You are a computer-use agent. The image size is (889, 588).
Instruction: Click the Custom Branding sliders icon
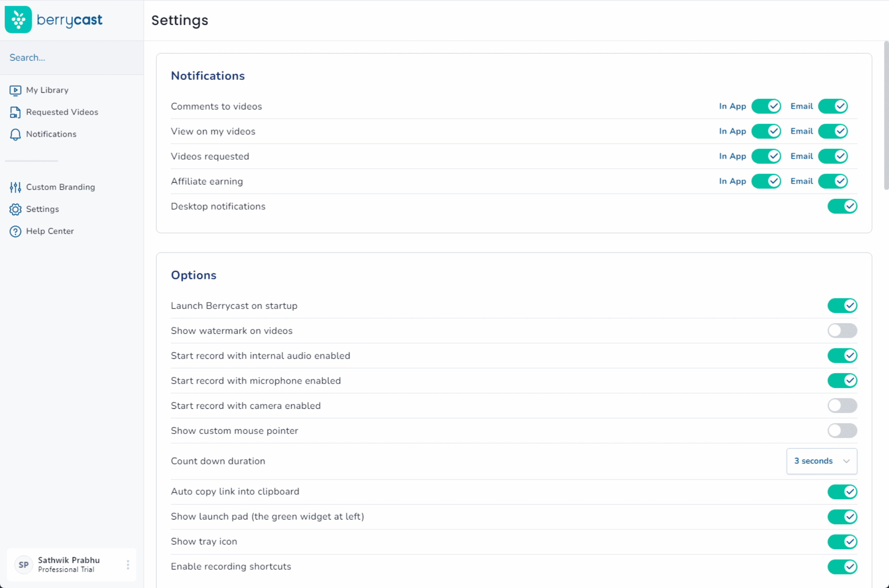(x=15, y=187)
